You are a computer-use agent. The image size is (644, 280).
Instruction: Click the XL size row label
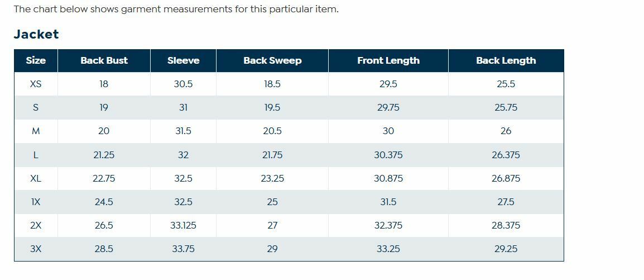tap(36, 178)
